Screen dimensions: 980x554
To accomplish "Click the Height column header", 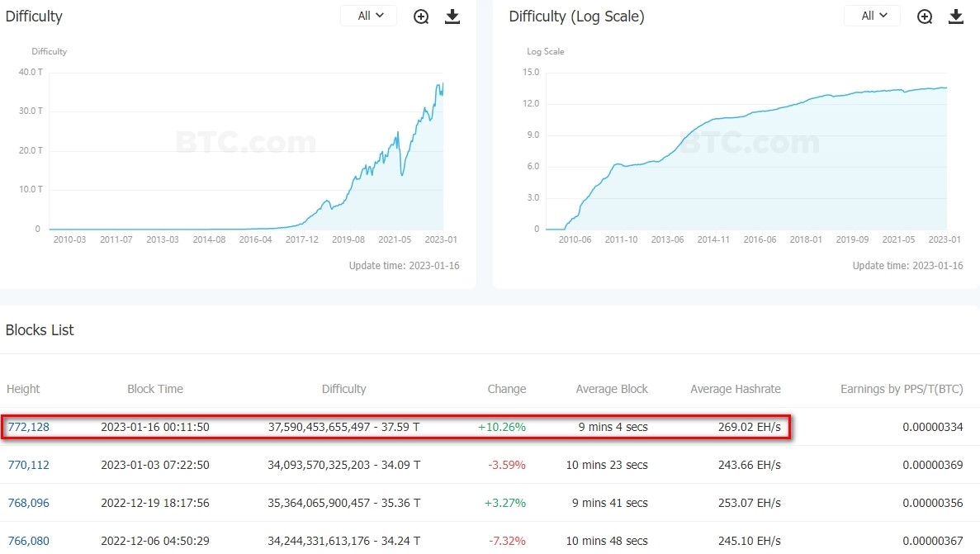I will [x=23, y=389].
